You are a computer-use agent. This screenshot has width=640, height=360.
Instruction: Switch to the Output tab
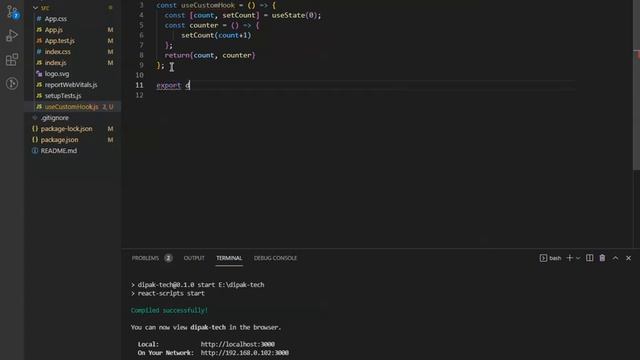194,258
